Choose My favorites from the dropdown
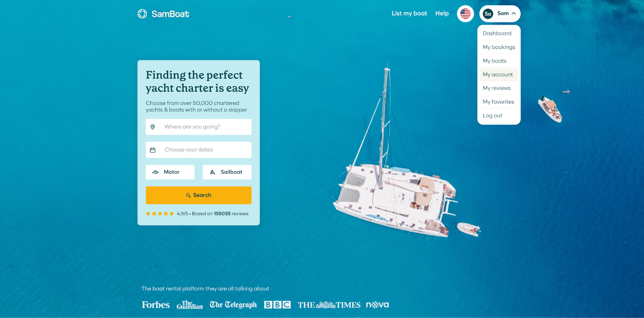 coord(499,102)
